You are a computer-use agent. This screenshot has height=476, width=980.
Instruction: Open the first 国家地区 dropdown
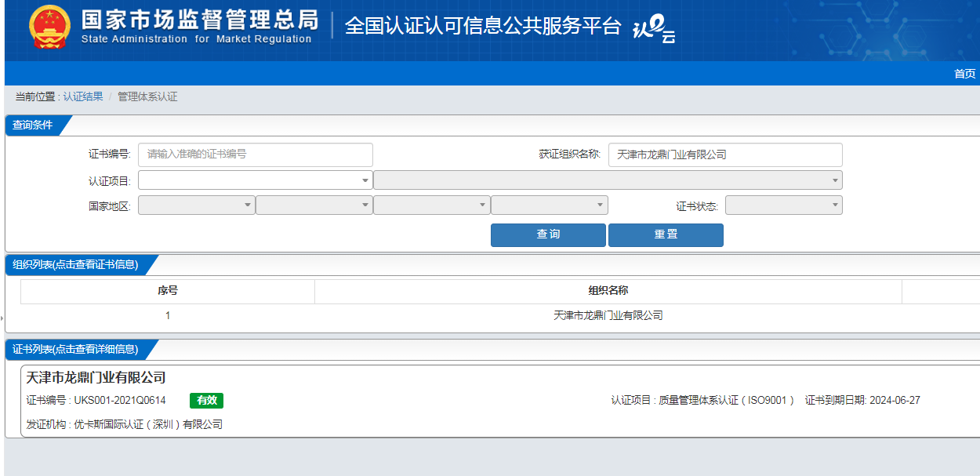click(197, 205)
